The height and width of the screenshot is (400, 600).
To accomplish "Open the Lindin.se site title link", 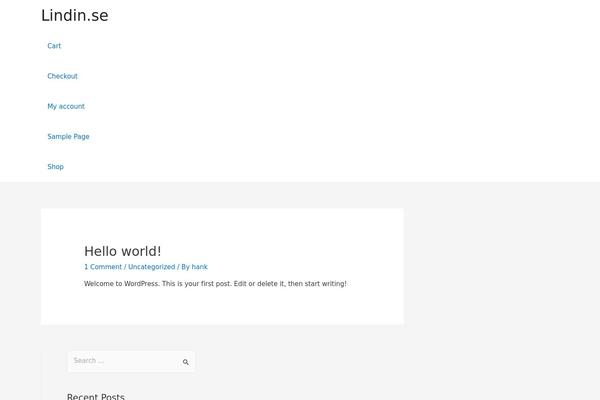I will [x=75, y=16].
